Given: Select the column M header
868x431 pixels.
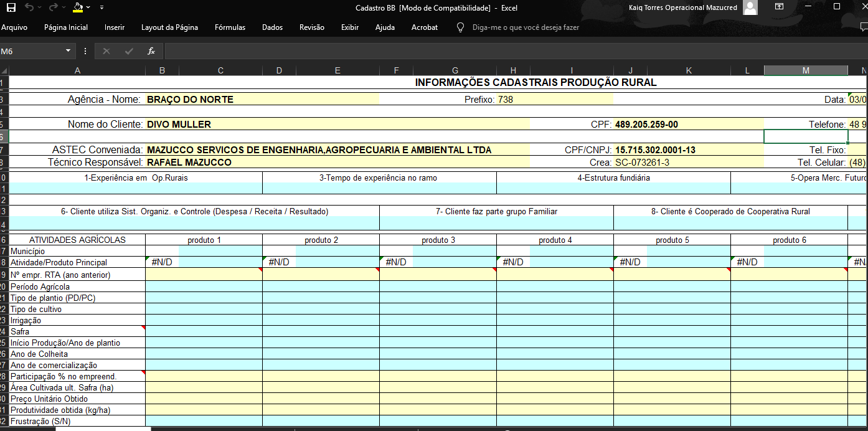Looking at the screenshot, I should pyautogui.click(x=806, y=70).
